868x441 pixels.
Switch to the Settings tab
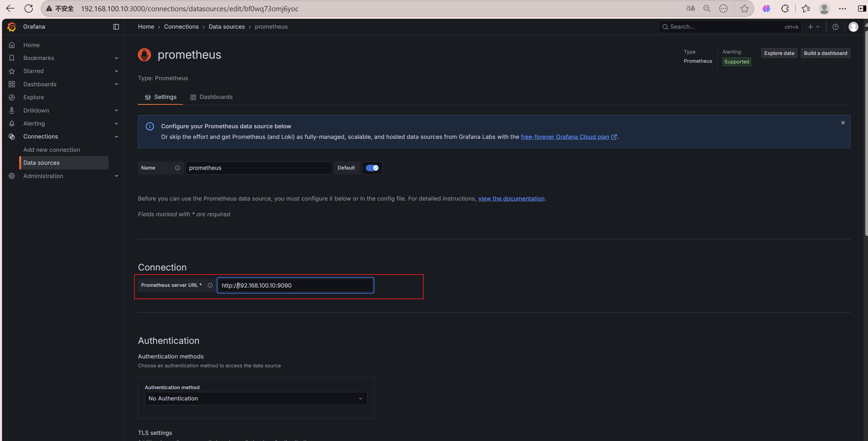pyautogui.click(x=161, y=97)
